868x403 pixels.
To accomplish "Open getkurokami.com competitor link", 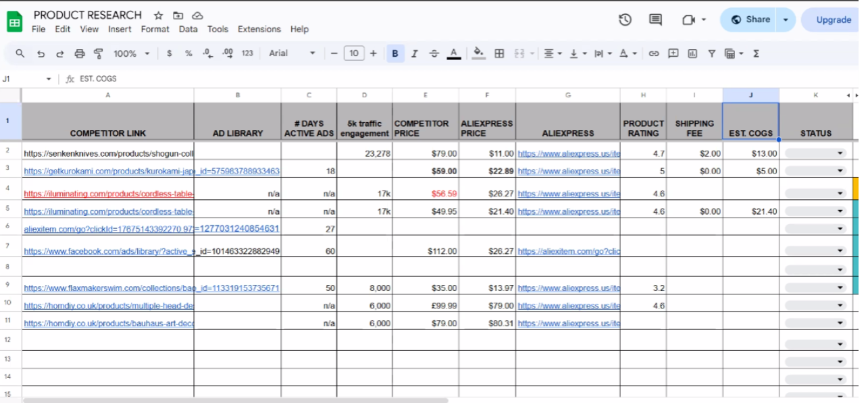I will click(109, 171).
